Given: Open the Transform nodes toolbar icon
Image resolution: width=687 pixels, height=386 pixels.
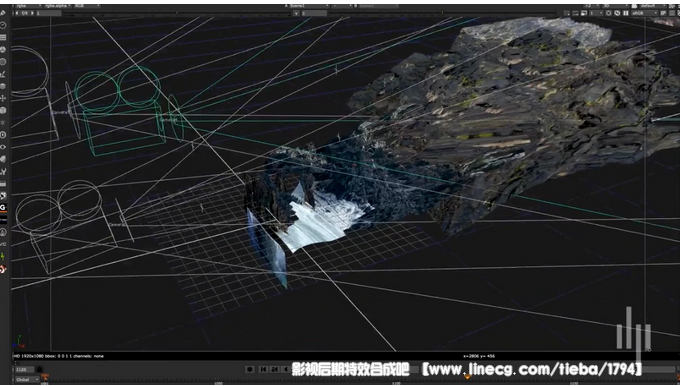Looking at the screenshot, I should coord(3,98).
